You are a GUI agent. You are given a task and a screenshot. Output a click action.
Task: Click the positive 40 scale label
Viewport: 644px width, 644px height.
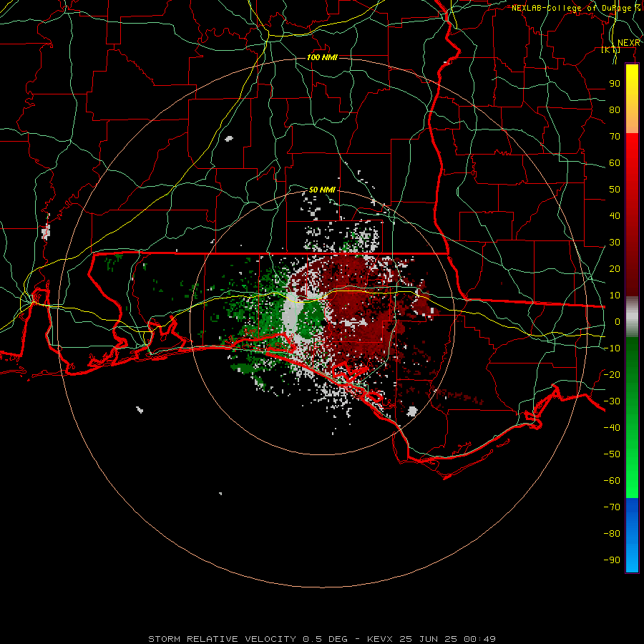(615, 216)
